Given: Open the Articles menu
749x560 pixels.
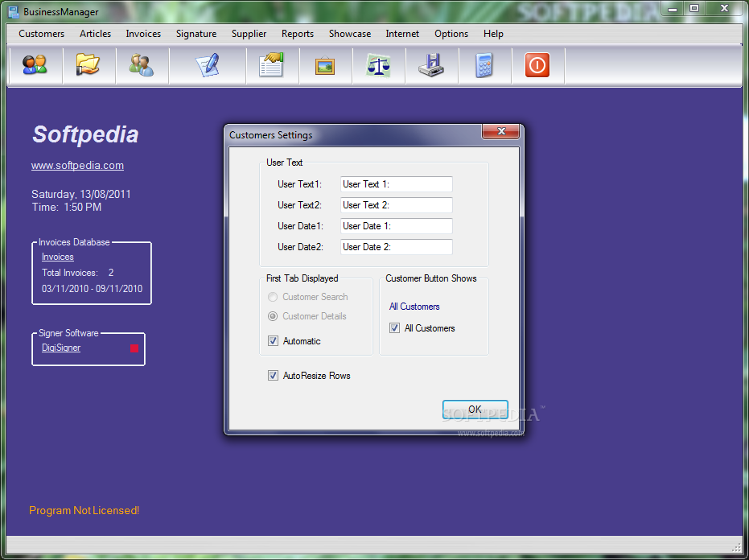Looking at the screenshot, I should [x=96, y=34].
